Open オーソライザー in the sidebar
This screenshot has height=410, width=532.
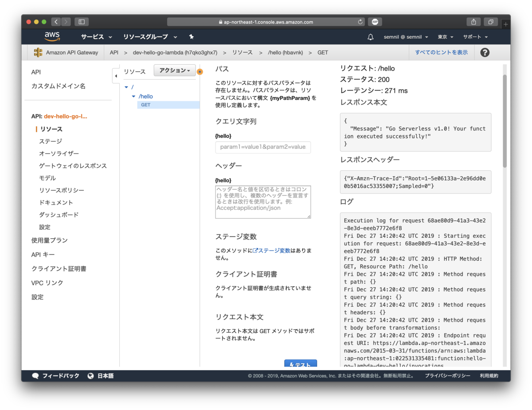click(x=59, y=154)
